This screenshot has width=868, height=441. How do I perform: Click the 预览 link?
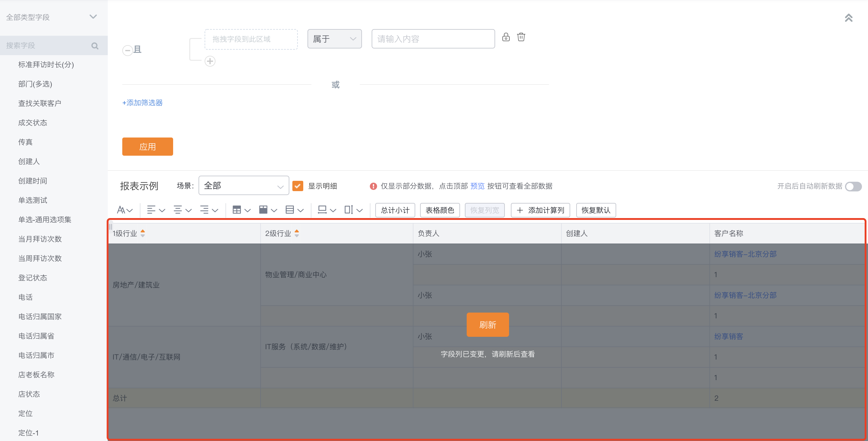(x=477, y=186)
